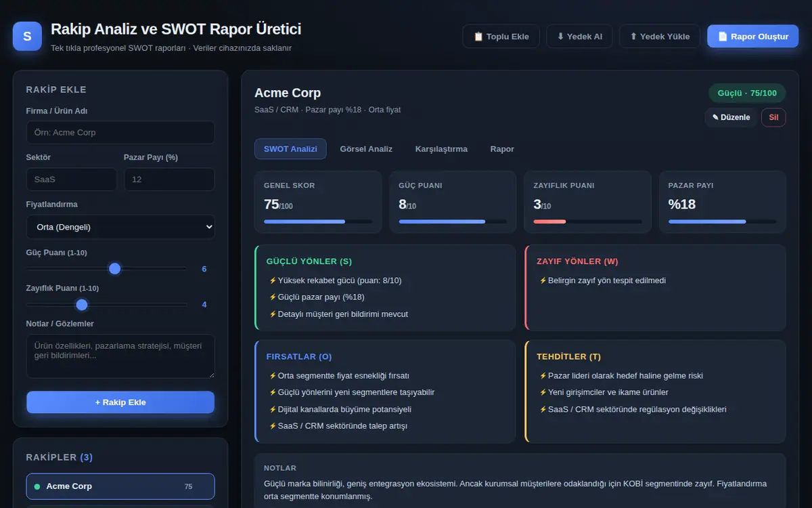The image size is (812, 508).
Task: Open the Rapor tab
Action: [x=502, y=149]
